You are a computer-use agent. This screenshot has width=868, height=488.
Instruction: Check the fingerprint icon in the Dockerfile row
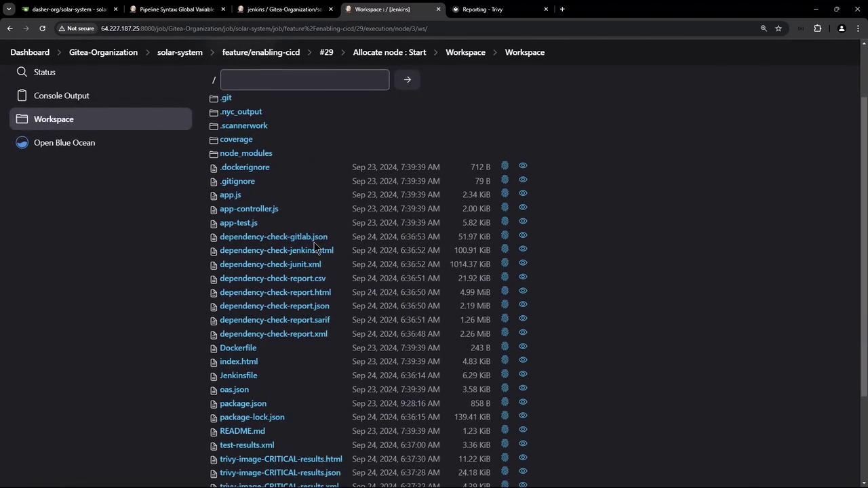pos(505,347)
